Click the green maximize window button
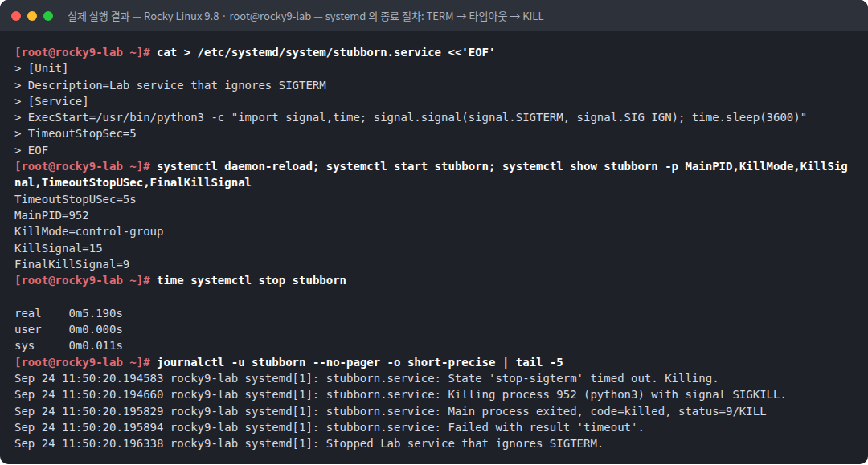Image resolution: width=868 pixels, height=465 pixels. 48,16
